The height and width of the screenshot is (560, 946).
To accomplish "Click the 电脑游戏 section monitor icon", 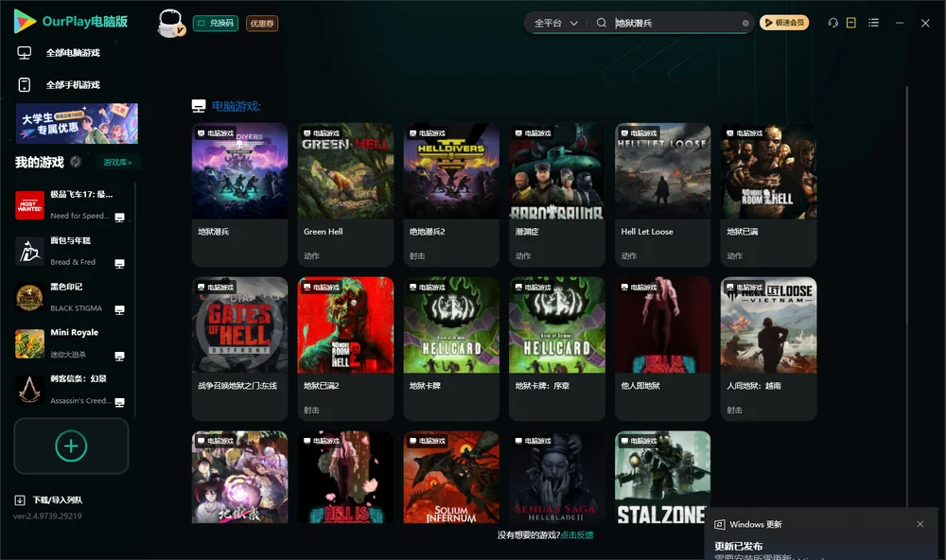I will (199, 106).
